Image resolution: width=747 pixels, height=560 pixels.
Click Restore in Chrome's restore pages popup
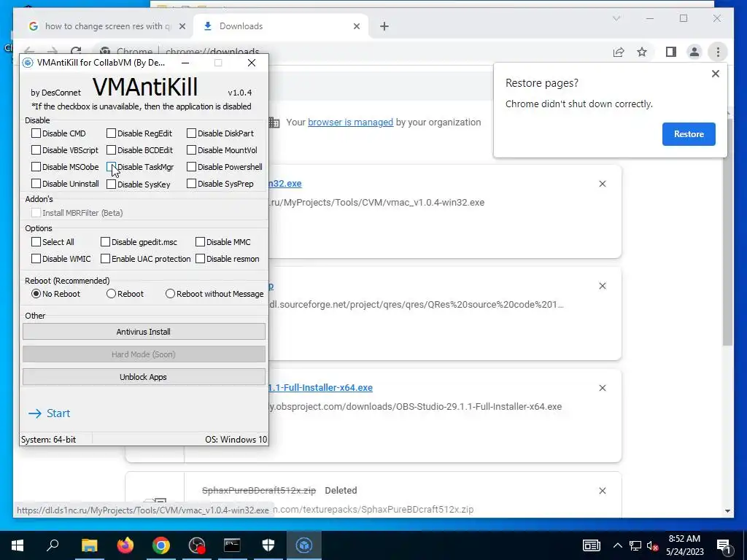689,134
